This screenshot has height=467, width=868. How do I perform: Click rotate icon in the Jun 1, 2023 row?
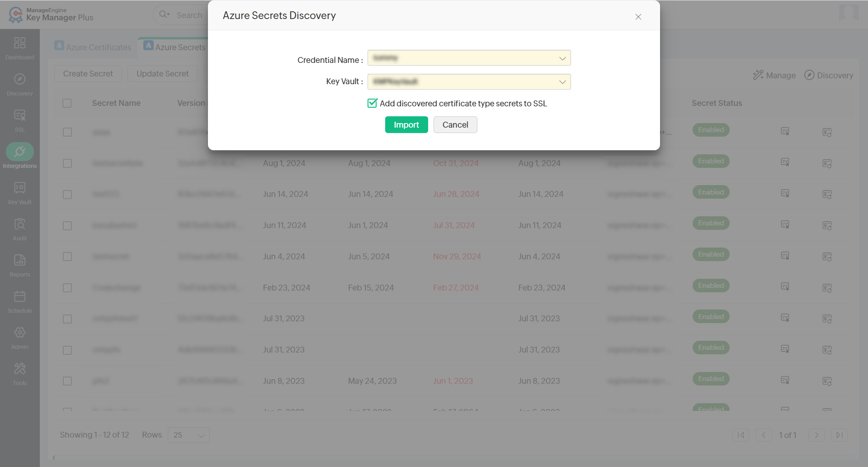click(x=827, y=381)
